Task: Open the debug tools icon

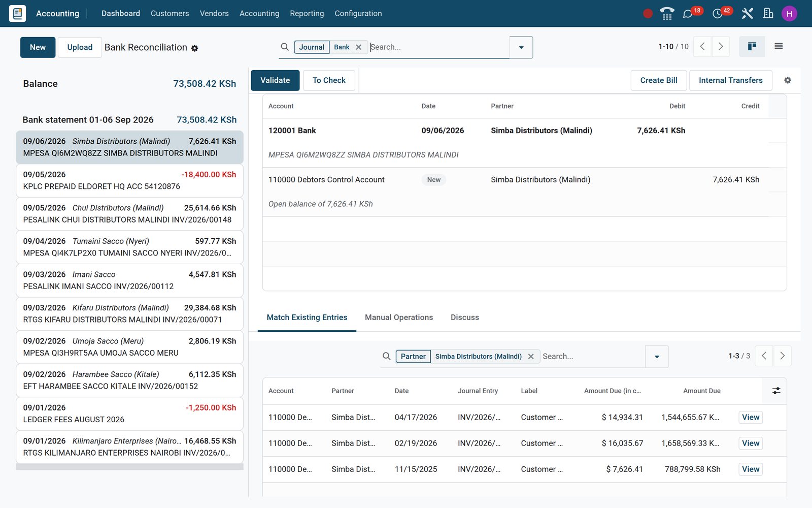Action: click(747, 14)
